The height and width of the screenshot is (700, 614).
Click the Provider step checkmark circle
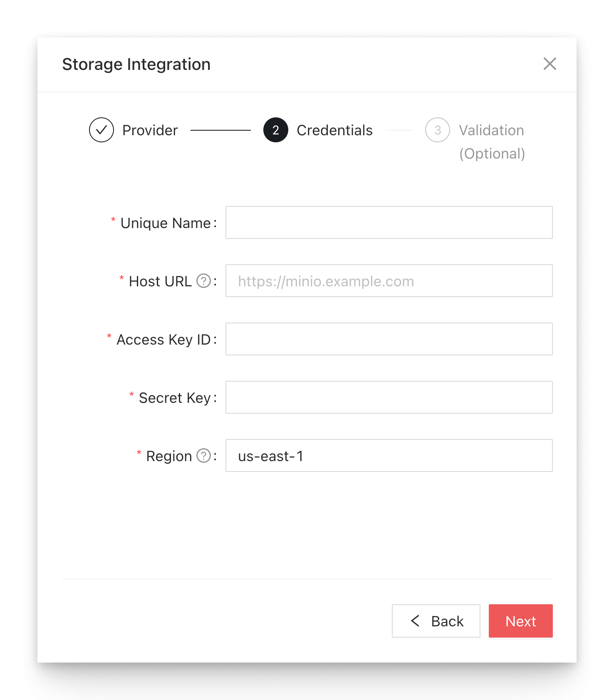102,130
